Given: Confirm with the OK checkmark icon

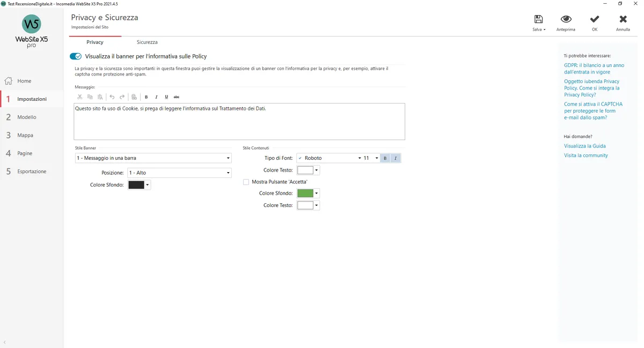Looking at the screenshot, I should pos(595,19).
